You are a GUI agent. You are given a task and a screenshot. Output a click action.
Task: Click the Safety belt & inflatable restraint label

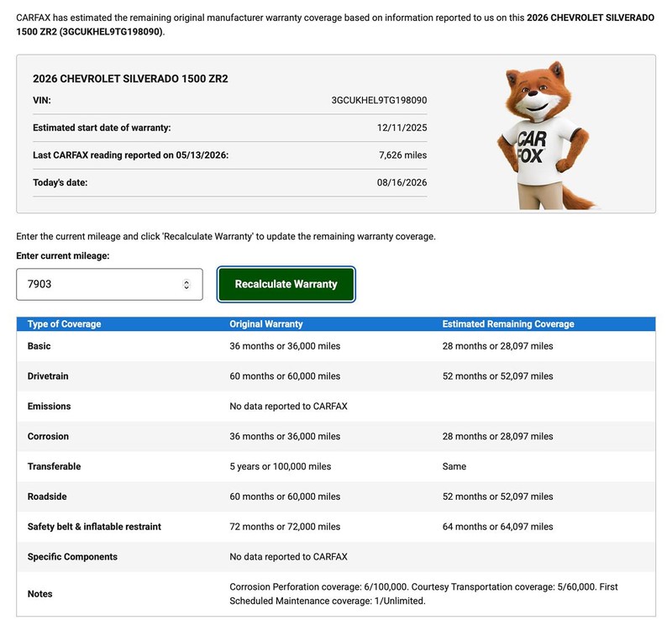(x=94, y=527)
